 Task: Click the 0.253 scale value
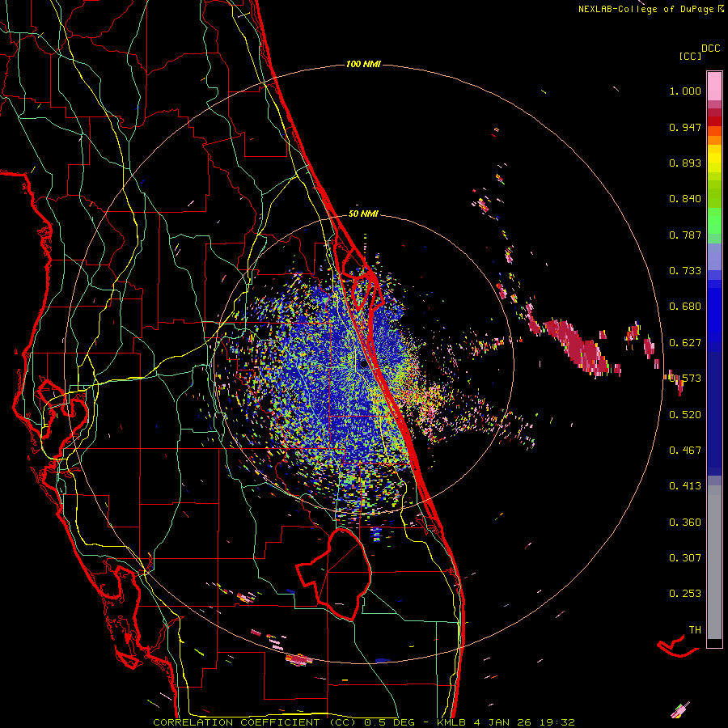(685, 594)
